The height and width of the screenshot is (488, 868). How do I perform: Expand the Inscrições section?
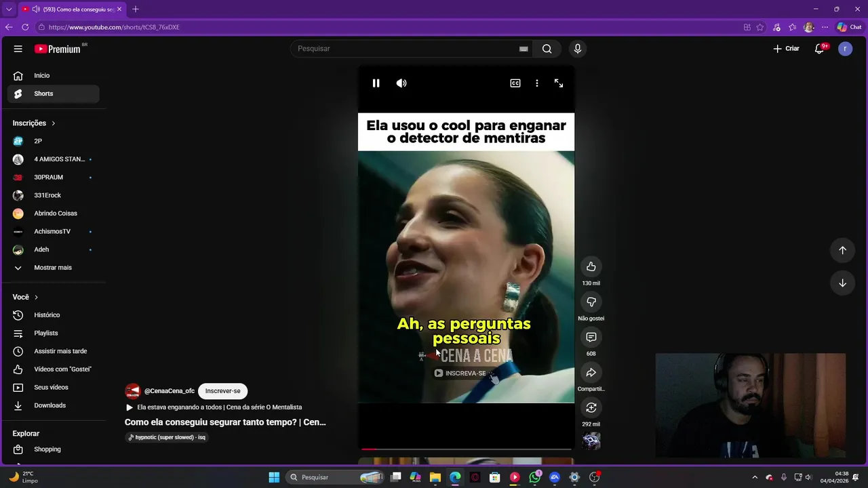click(x=34, y=123)
